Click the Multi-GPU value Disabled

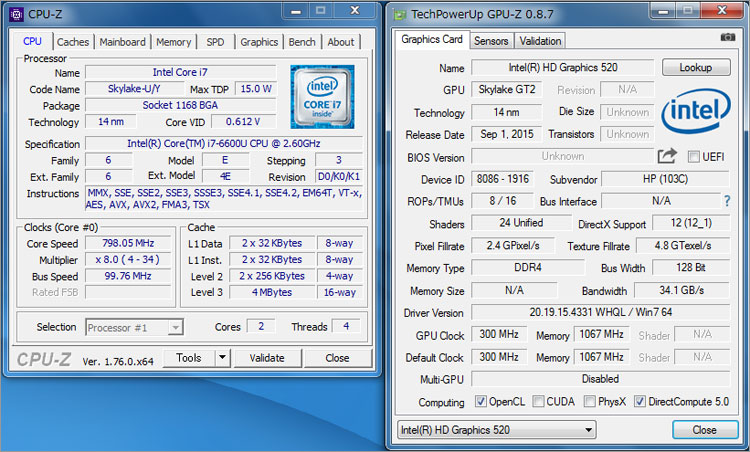(600, 379)
